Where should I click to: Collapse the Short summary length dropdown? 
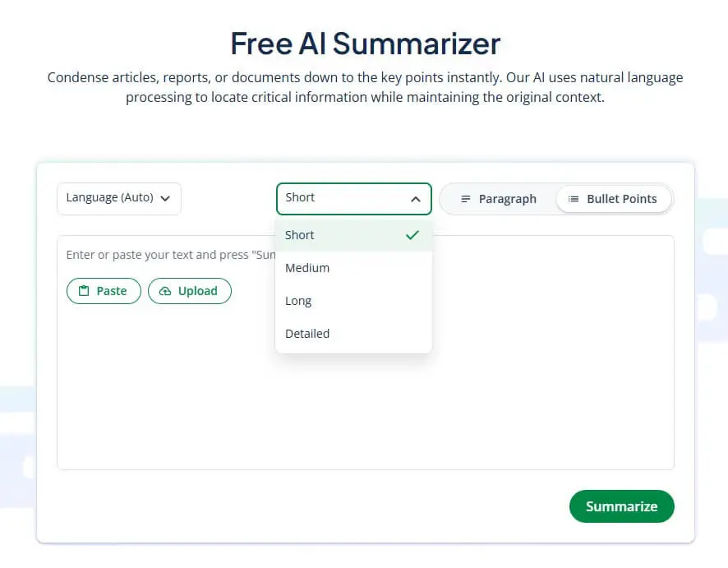[354, 198]
